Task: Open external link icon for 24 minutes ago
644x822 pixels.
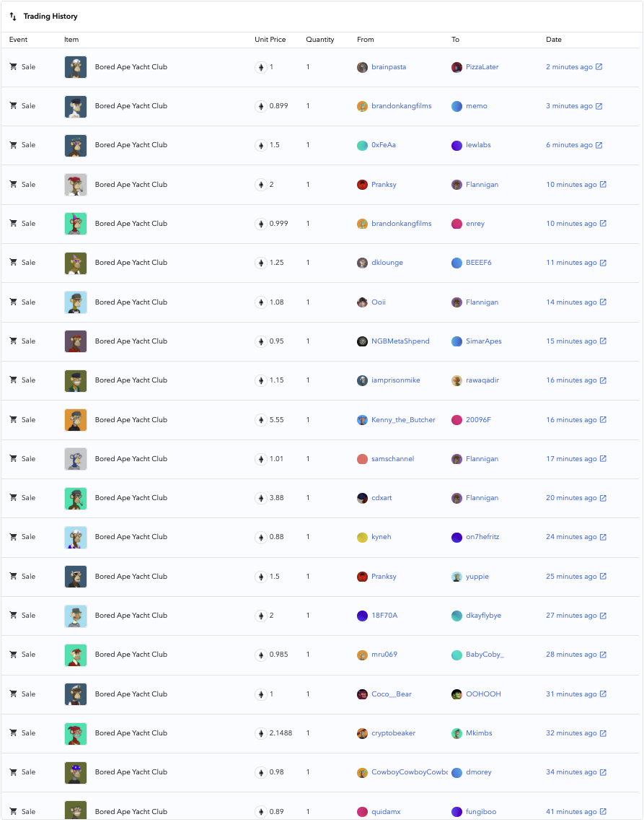Action: [603, 537]
